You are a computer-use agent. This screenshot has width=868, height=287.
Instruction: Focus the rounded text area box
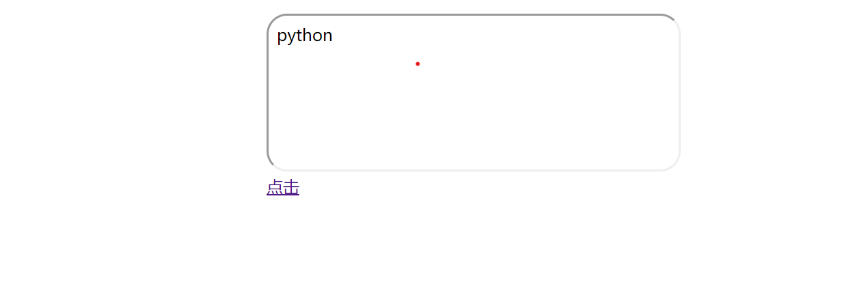[474, 92]
